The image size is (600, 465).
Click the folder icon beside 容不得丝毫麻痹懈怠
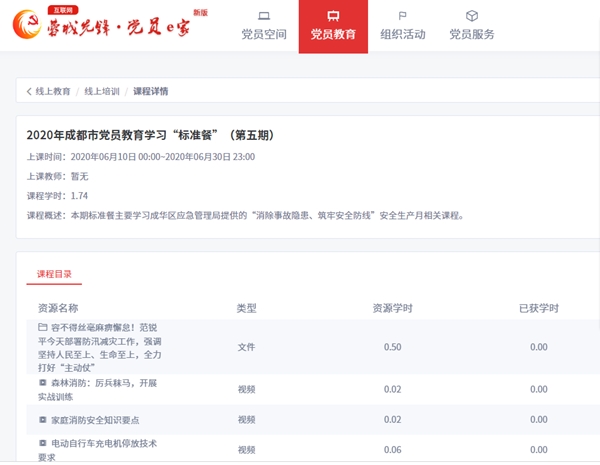[42, 327]
